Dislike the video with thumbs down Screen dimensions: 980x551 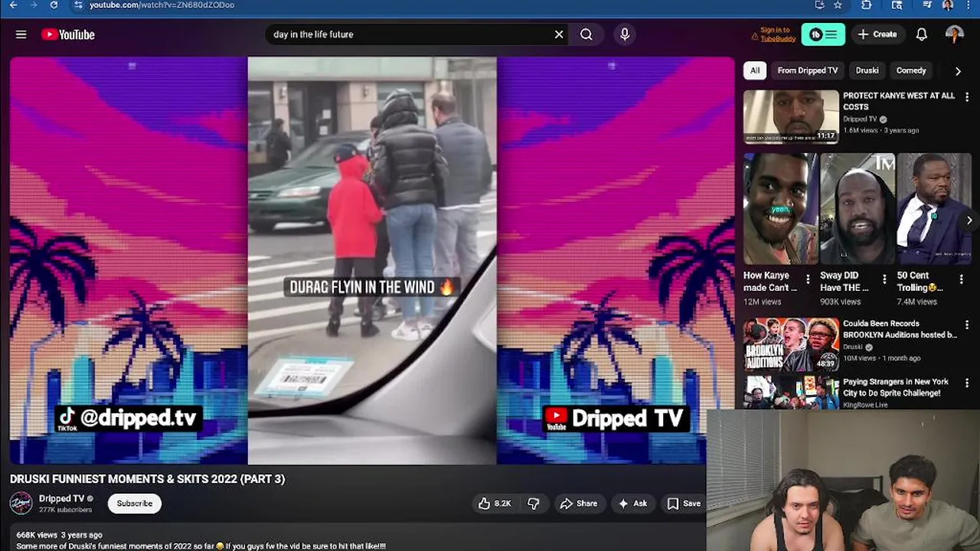[534, 504]
